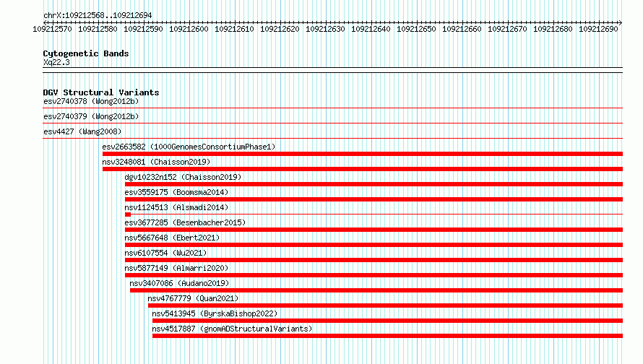The width and height of the screenshot is (643, 364).
Task: Click ruler position 109212630
Action: click(x=325, y=29)
